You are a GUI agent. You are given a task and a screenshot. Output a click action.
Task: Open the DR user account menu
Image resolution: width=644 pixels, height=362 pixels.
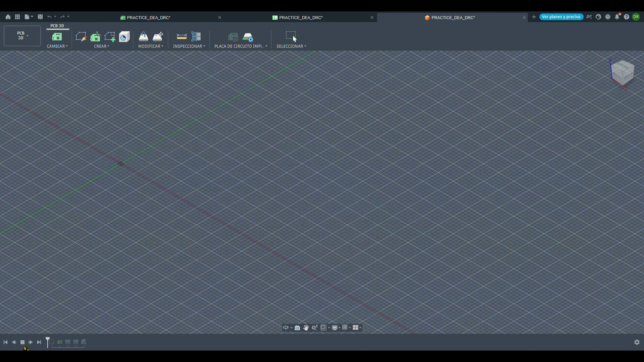coord(636,17)
